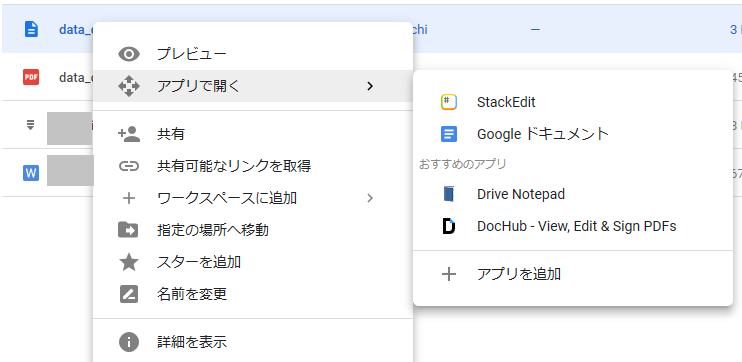The image size is (742, 362).
Task: Click the star icon
Action: pyautogui.click(x=129, y=262)
